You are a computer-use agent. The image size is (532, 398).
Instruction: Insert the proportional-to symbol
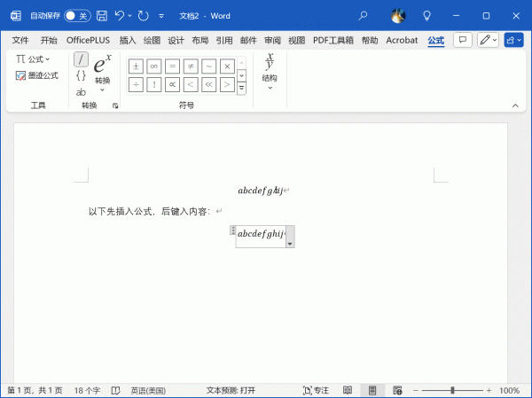click(172, 84)
